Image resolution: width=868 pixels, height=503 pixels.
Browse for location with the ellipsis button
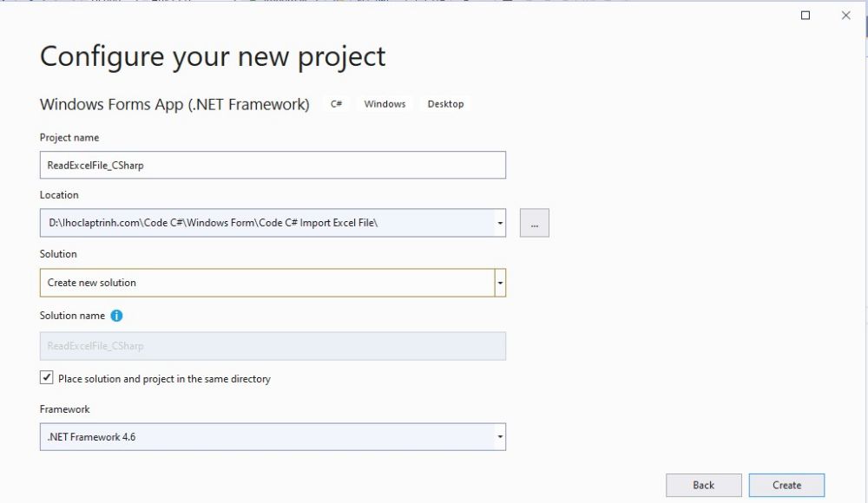(x=534, y=223)
